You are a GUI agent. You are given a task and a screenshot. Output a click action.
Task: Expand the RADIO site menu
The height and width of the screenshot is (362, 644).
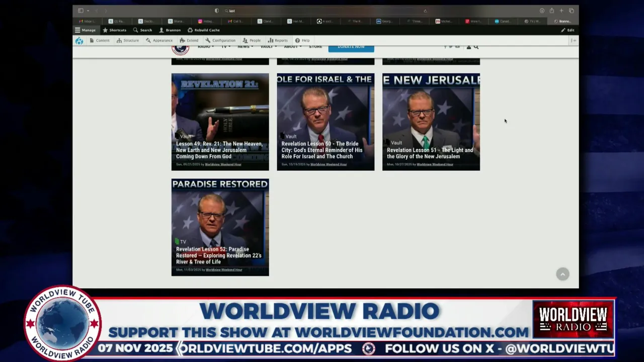click(x=205, y=47)
